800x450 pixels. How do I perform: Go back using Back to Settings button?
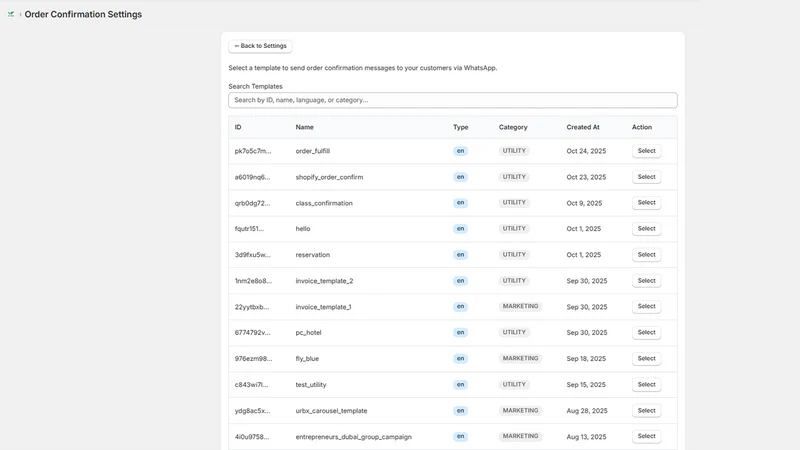click(260, 46)
